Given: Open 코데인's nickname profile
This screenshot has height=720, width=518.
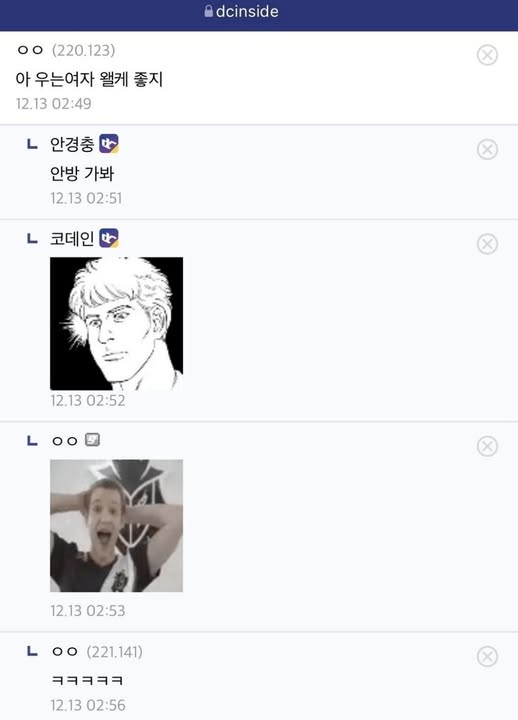Looking at the screenshot, I should 72,238.
